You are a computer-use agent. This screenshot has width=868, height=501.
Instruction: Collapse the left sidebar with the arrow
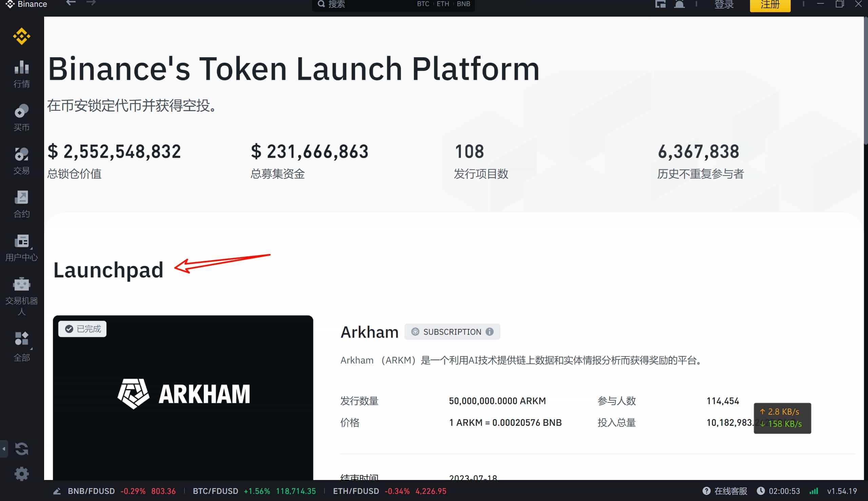tap(3, 448)
